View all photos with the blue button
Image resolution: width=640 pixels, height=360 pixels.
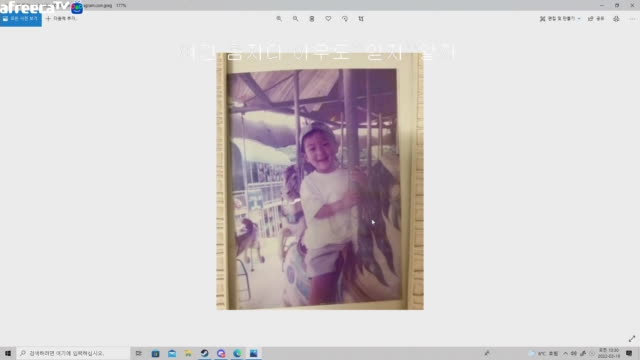click(x=21, y=19)
